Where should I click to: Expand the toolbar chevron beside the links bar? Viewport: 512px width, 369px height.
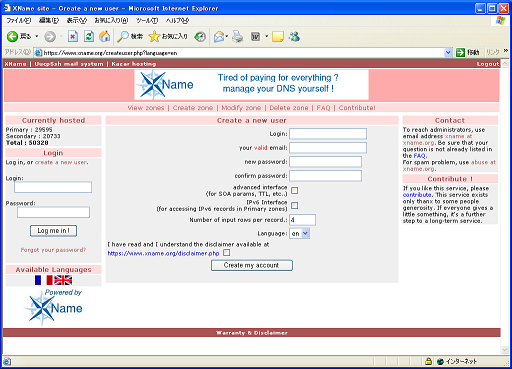pos(506,51)
